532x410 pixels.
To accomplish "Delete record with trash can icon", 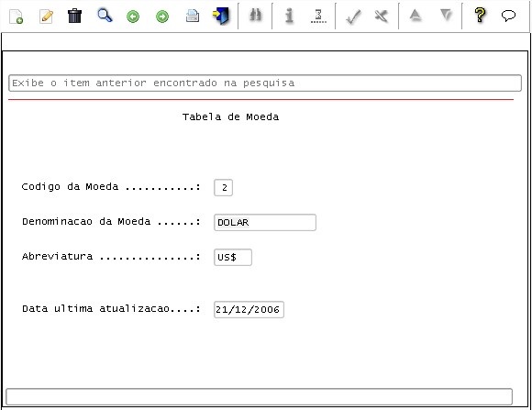I will (x=74, y=16).
